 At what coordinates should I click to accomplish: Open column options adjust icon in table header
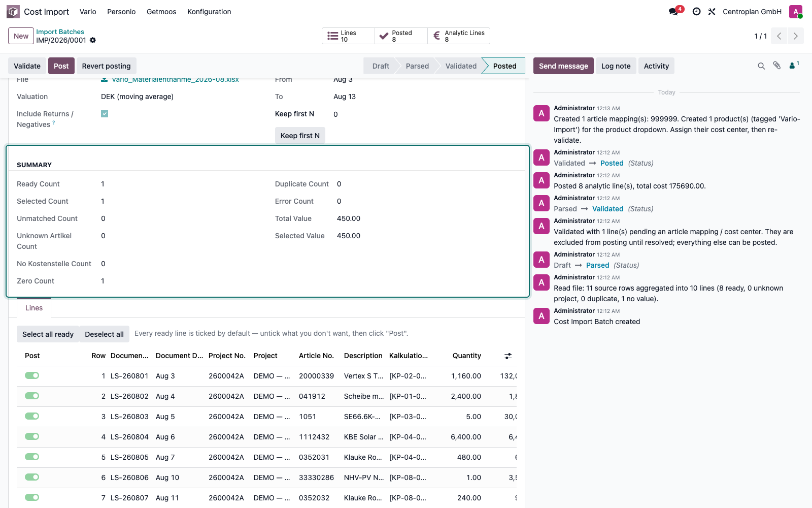(508, 356)
